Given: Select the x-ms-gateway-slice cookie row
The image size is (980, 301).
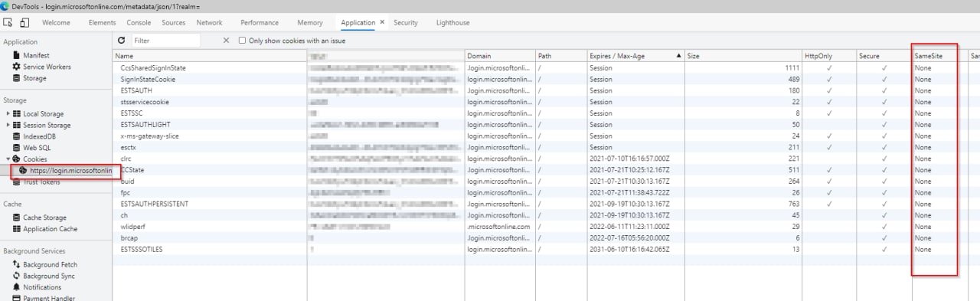Looking at the screenshot, I should pyautogui.click(x=546, y=136).
